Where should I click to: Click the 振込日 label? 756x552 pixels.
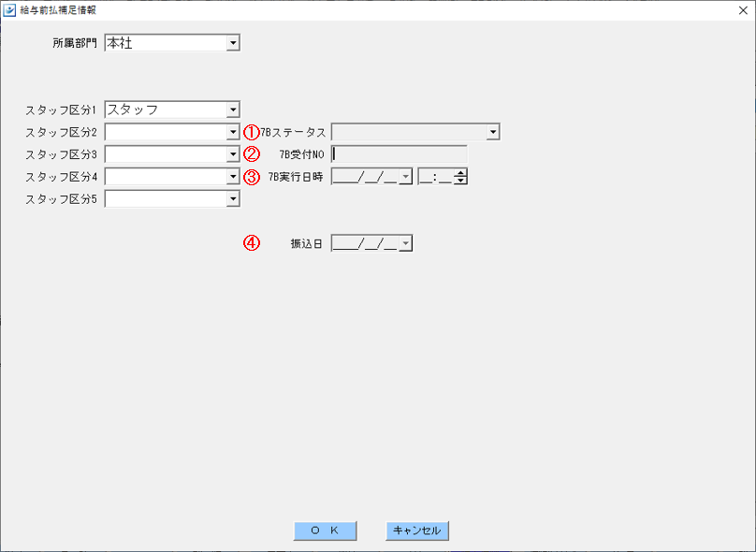click(307, 244)
